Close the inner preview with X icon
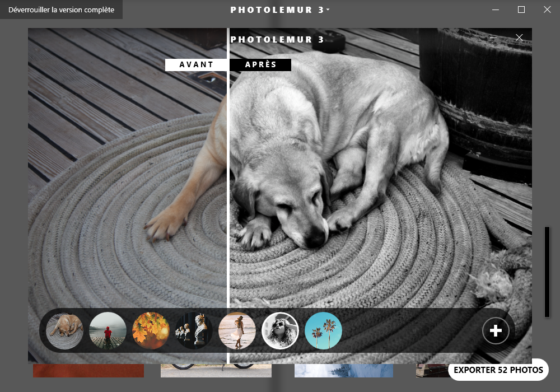 coord(519,38)
